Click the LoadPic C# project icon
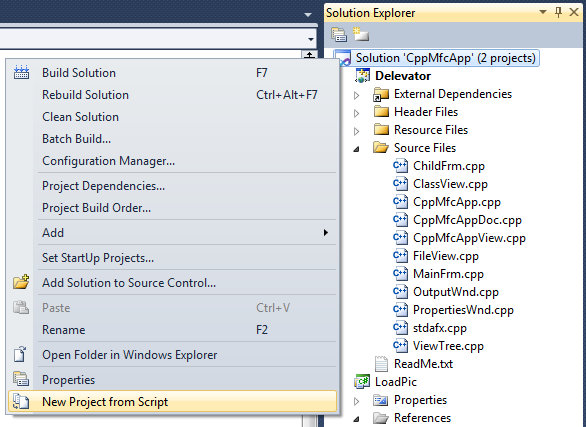This screenshot has height=427, width=586. 362,381
